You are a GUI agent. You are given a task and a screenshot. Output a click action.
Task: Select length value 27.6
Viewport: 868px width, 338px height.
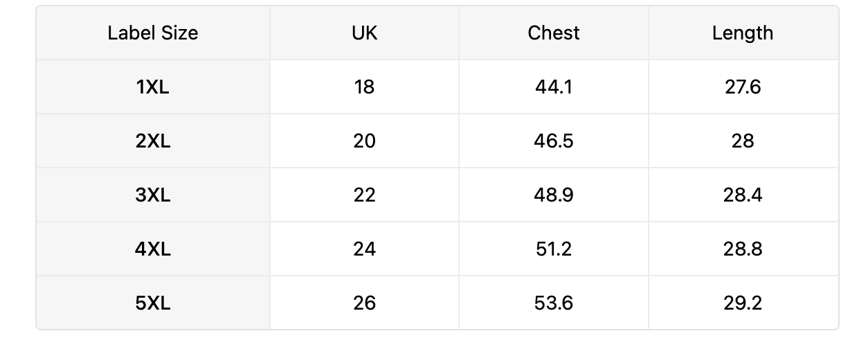[743, 87]
